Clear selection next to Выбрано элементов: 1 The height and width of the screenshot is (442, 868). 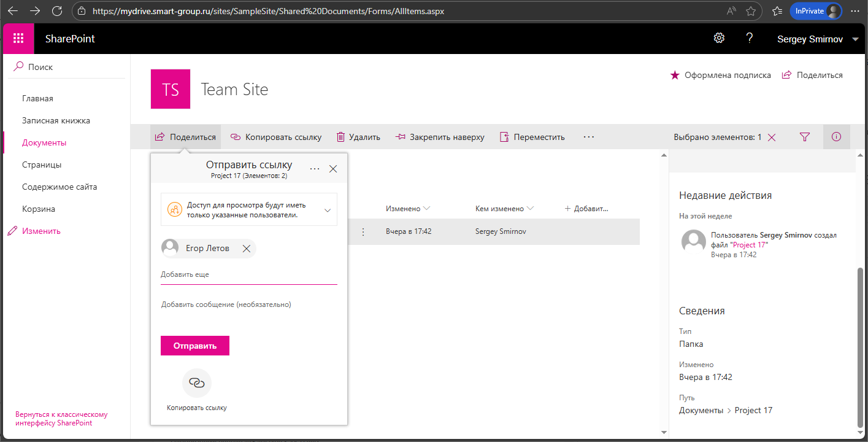772,138
